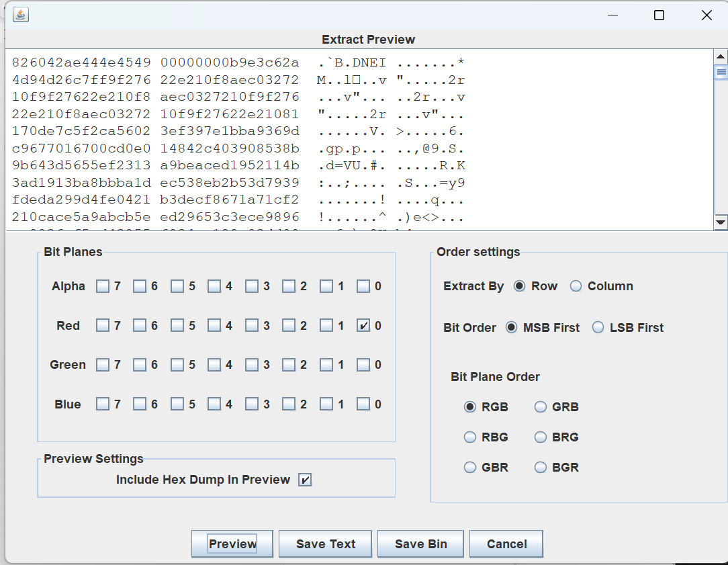Uncheck Include Hex Dump In Preview
The width and height of the screenshot is (728, 565).
coord(305,480)
